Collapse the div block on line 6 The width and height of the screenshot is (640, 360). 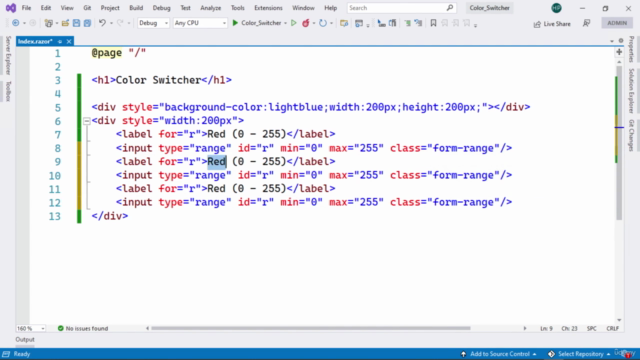click(87, 121)
